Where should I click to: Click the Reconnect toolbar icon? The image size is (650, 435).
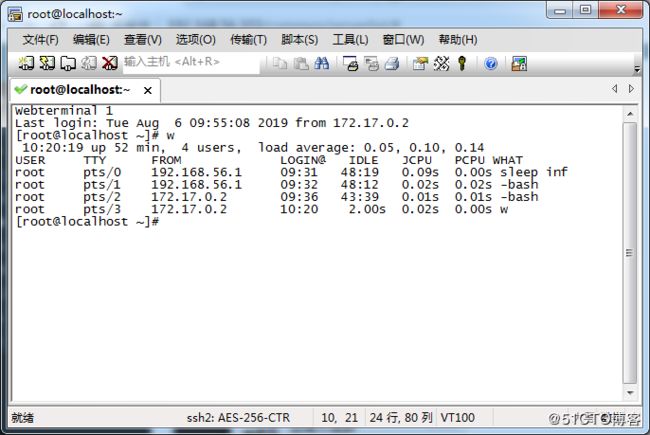pyautogui.click(x=89, y=63)
